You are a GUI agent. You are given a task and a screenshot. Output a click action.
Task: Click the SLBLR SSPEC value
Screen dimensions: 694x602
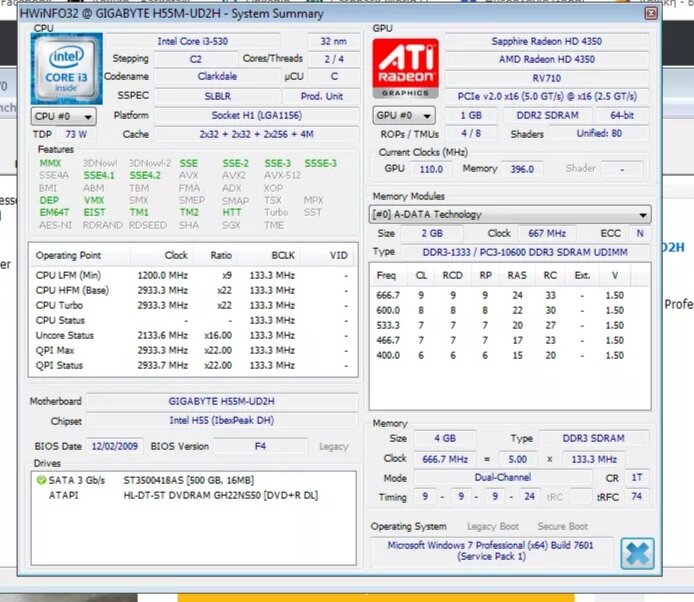pyautogui.click(x=217, y=96)
